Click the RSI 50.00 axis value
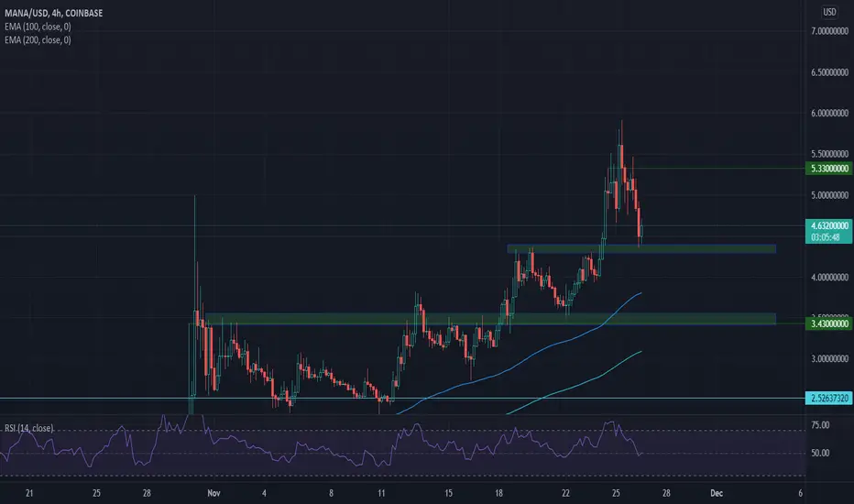Image resolution: width=854 pixels, height=504 pixels. 820,453
